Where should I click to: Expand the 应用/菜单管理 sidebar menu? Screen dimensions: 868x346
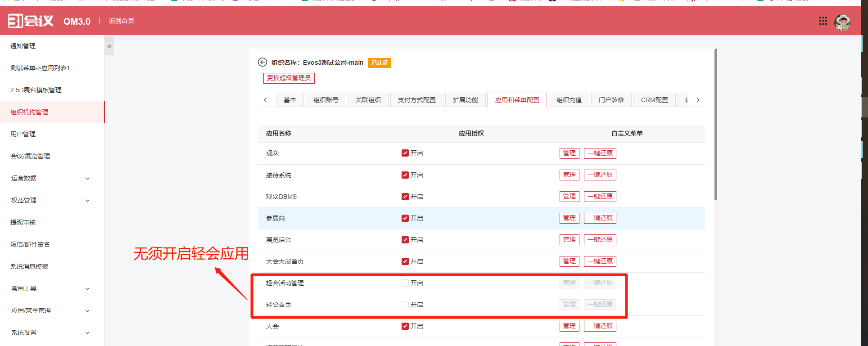52,310
